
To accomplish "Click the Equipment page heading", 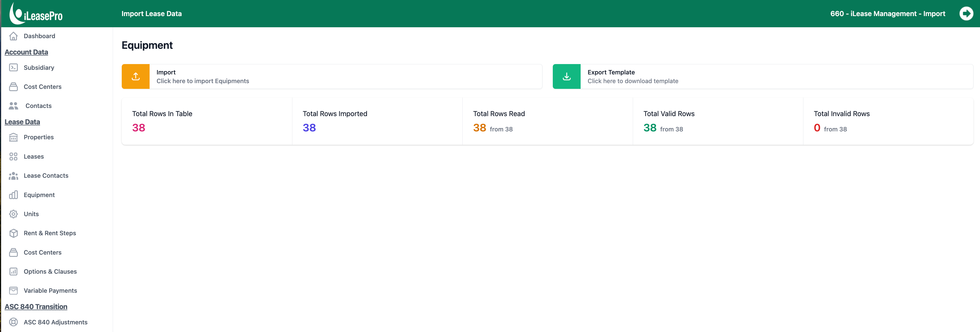I will coord(147,45).
